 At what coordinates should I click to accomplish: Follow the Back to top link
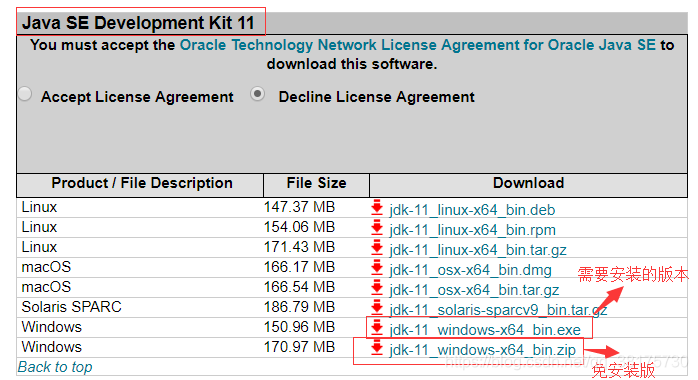55,367
